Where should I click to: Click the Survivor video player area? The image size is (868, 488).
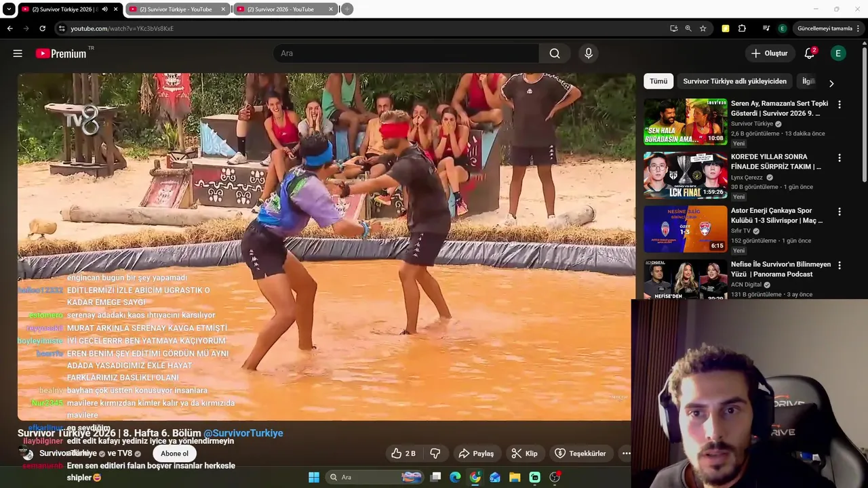click(x=326, y=247)
